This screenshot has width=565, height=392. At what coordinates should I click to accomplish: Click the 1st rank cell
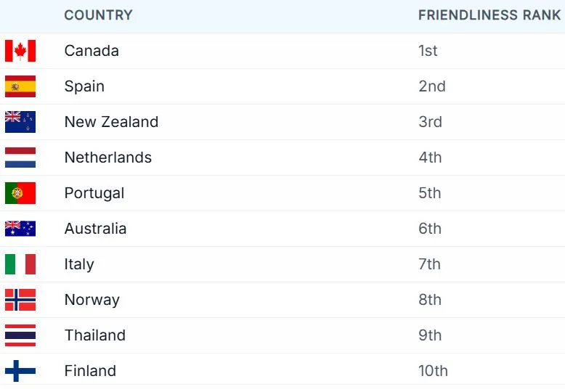pyautogui.click(x=428, y=51)
